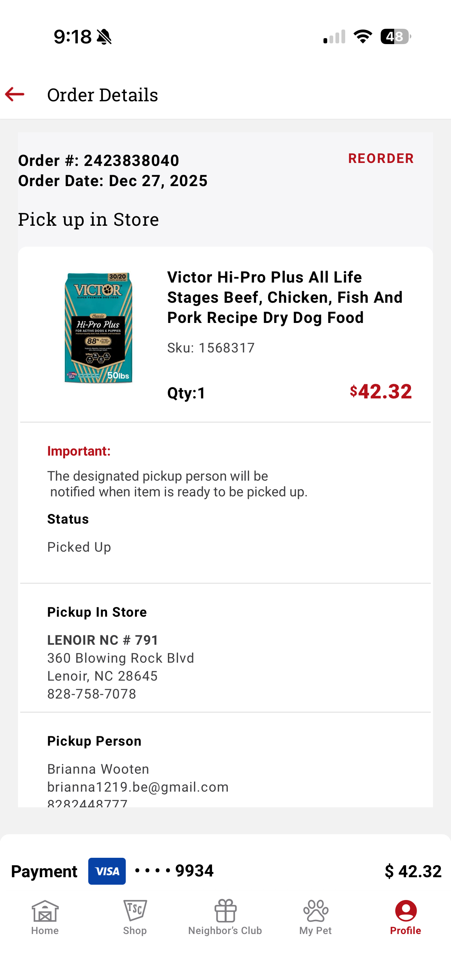451x980 pixels.
Task: Tap the brianna1219.be@gmail.com email
Action: click(138, 787)
